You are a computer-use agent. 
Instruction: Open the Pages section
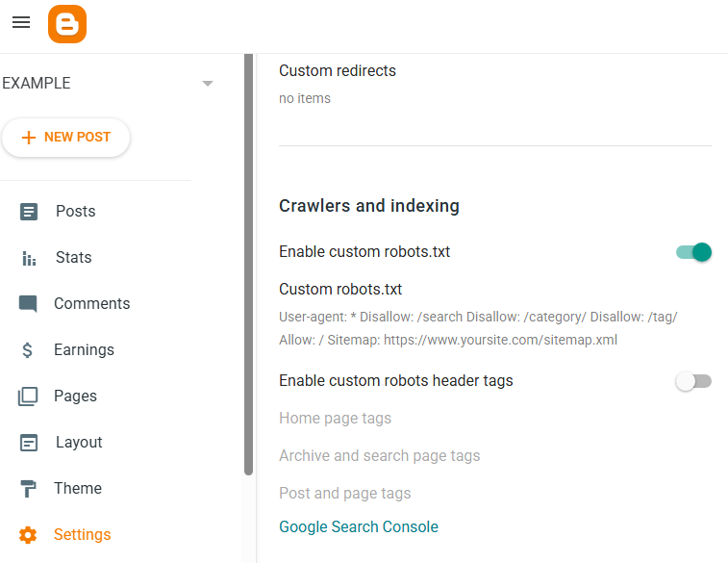[75, 397]
